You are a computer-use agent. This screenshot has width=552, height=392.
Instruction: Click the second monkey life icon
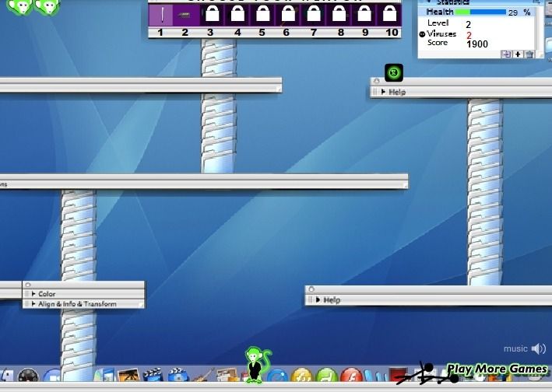coord(47,7)
